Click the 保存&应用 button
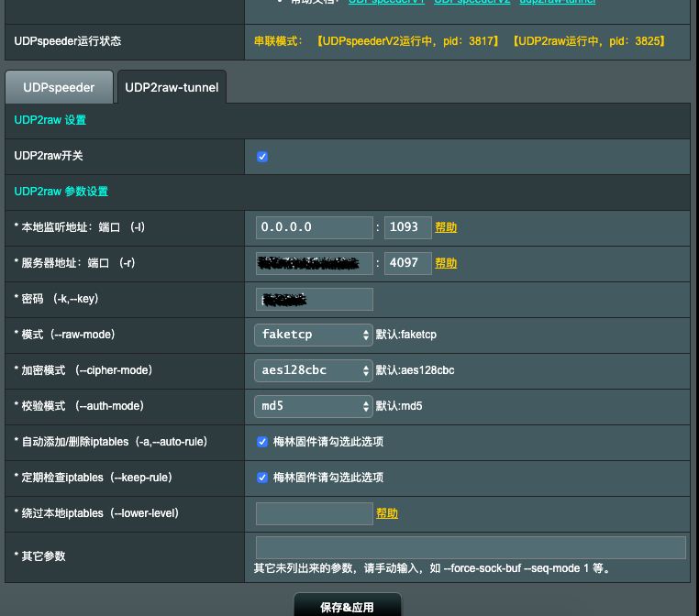699x616 pixels. pos(348,605)
